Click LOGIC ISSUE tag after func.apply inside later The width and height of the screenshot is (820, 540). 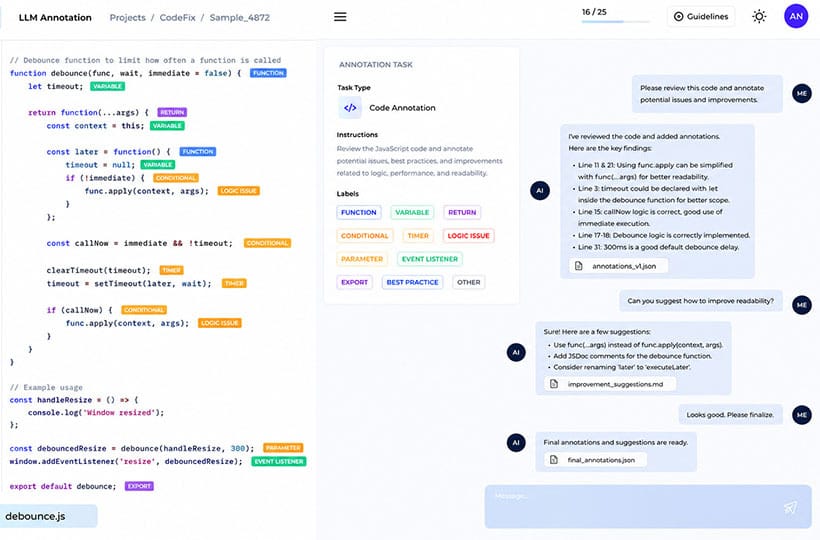[x=238, y=191]
